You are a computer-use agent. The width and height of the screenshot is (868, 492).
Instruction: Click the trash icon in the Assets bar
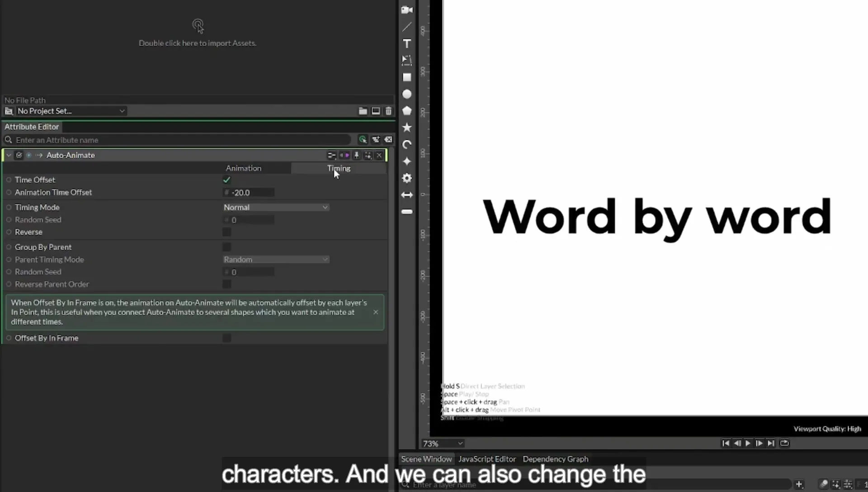[388, 111]
